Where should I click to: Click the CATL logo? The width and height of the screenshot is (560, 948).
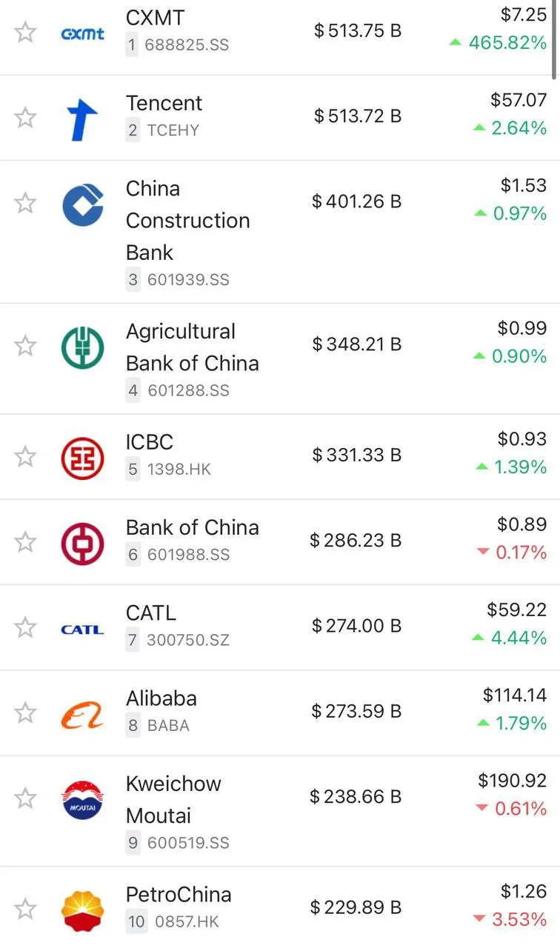(82, 630)
